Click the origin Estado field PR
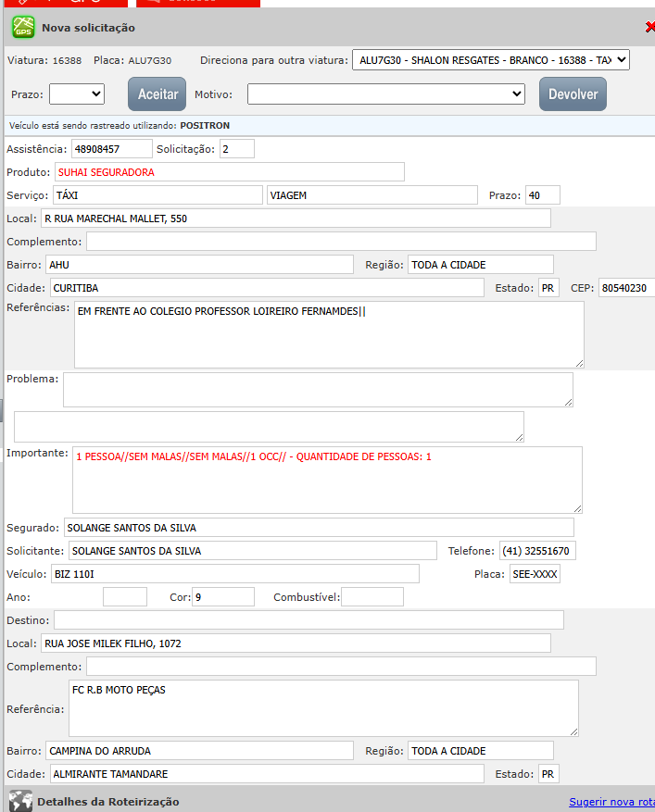Image resolution: width=655 pixels, height=812 pixels. coord(548,288)
